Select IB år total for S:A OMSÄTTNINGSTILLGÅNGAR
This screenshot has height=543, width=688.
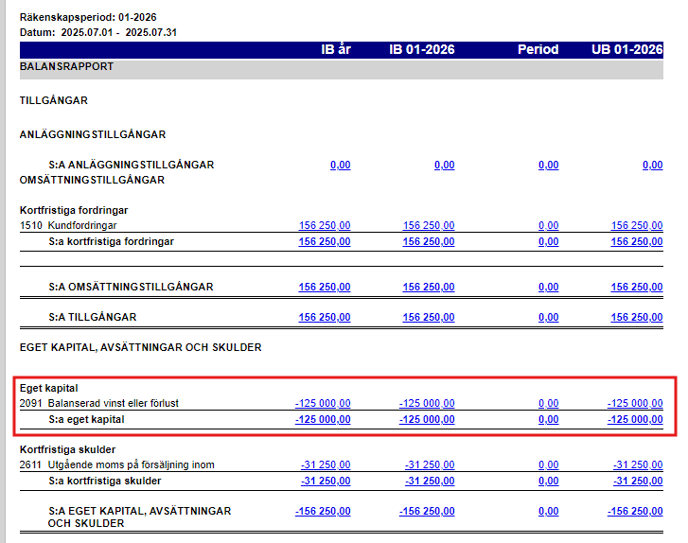pyautogui.click(x=324, y=287)
